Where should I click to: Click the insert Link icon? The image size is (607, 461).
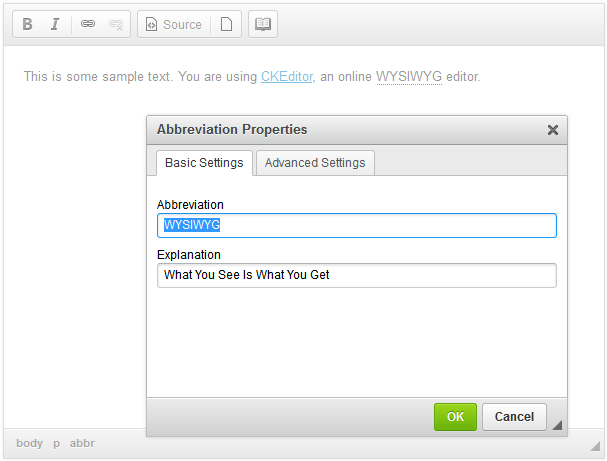(88, 25)
